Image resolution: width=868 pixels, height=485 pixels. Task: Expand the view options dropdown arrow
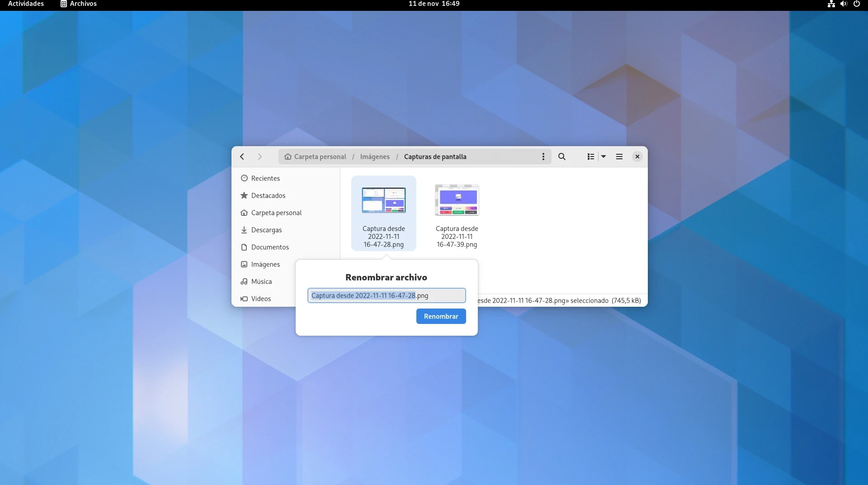[603, 157]
